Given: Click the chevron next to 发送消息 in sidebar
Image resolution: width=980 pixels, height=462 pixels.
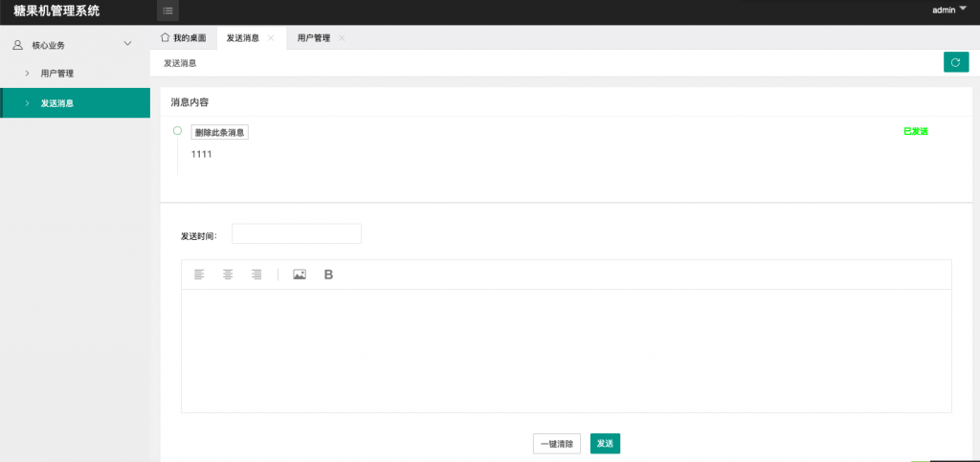Looking at the screenshot, I should [x=28, y=103].
